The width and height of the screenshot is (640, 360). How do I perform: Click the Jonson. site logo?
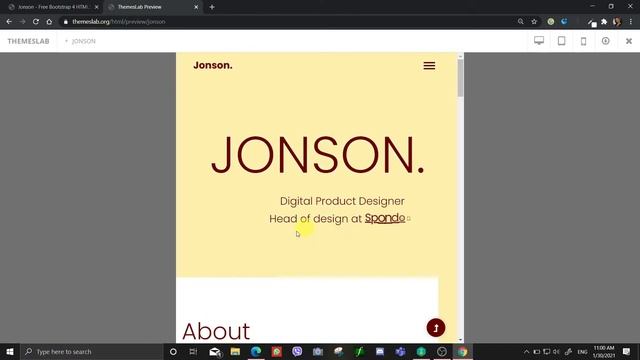coord(213,65)
